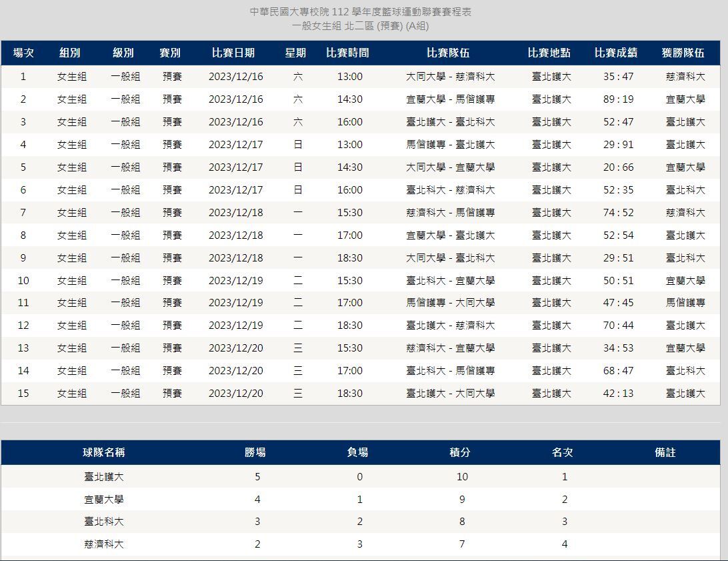Click the 積分 standings header
728x561 pixels.
click(460, 453)
